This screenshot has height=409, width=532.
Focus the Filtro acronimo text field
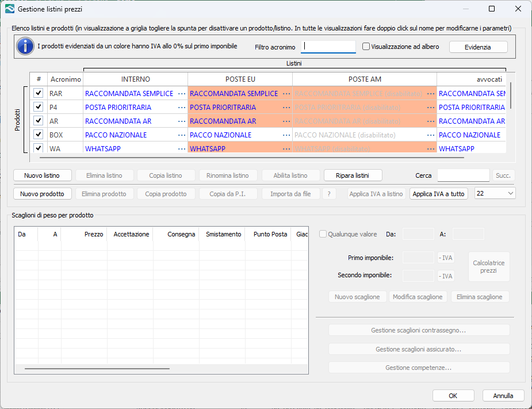coord(328,47)
